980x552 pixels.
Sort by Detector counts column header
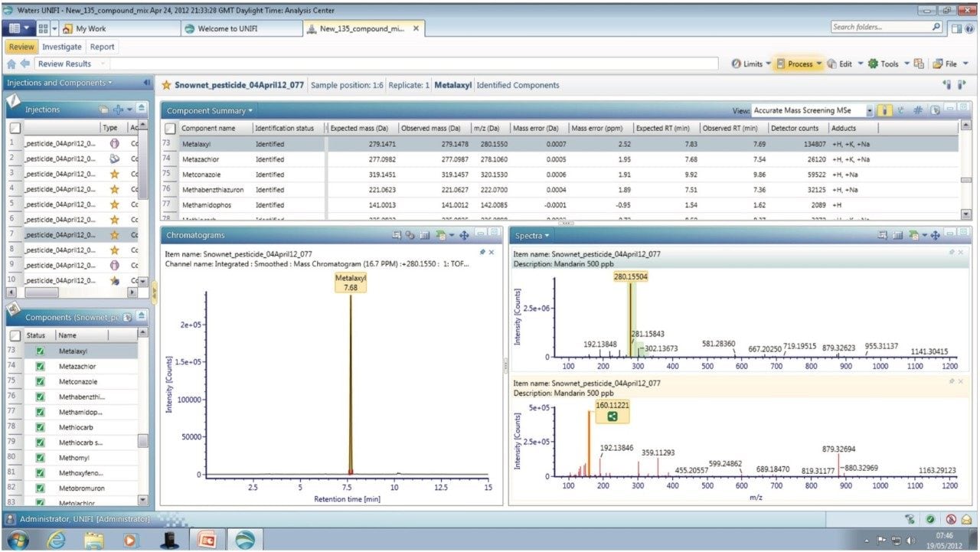click(799, 129)
